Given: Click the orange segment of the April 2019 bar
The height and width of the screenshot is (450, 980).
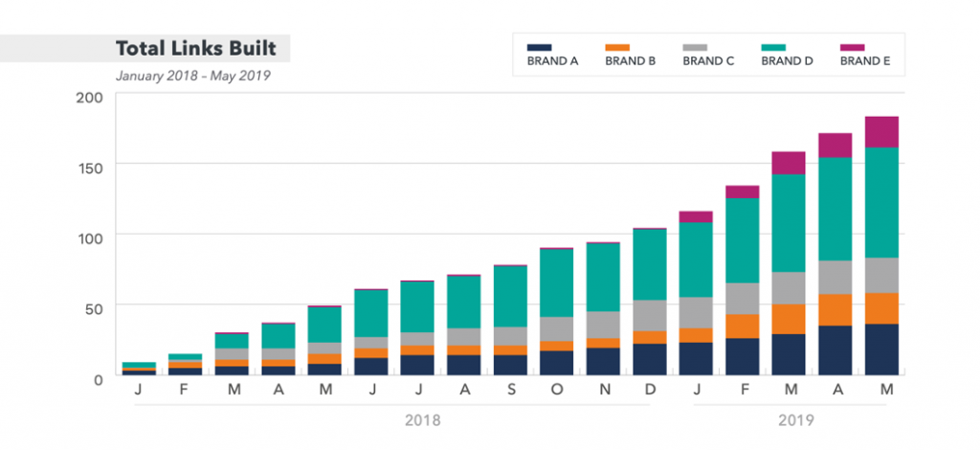Looking at the screenshot, I should coord(835,310).
